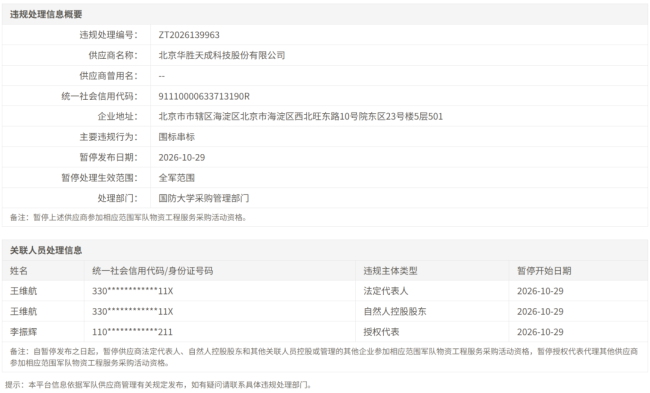Screen dimensions: 650x393
Task: Click the 围标串标 violation value
Action: tap(177, 137)
